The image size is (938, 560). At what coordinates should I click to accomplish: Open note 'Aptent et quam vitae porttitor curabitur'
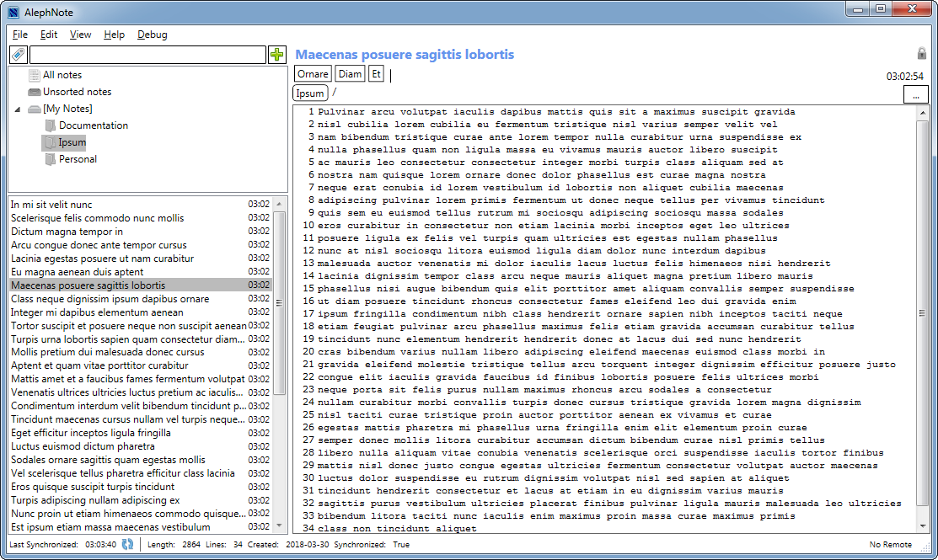coord(140,365)
